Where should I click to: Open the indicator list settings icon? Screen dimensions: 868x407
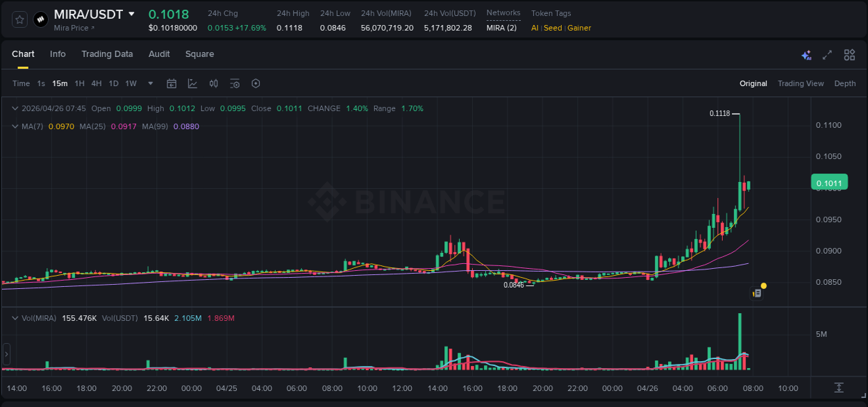[235, 83]
